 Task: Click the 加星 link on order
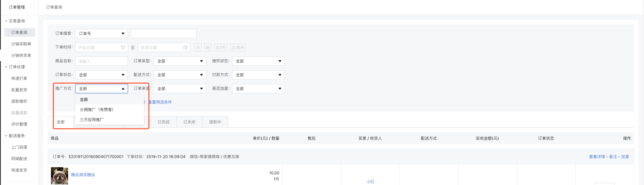coord(625,157)
